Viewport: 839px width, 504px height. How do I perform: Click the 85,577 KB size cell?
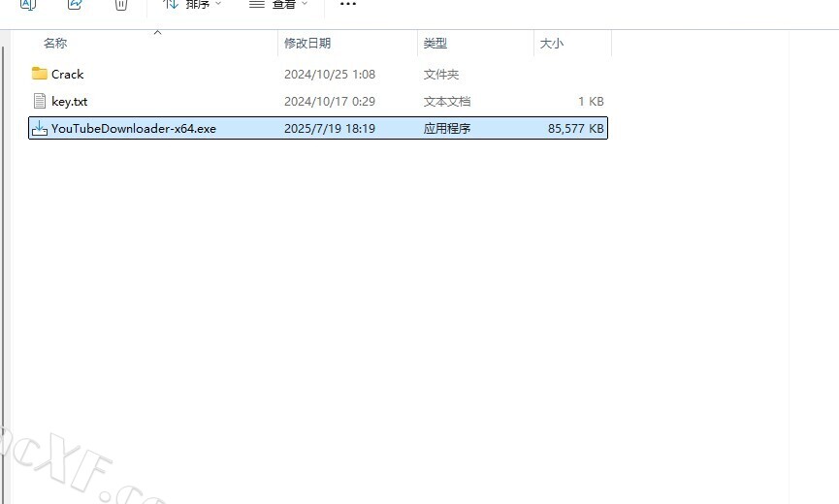click(x=576, y=129)
